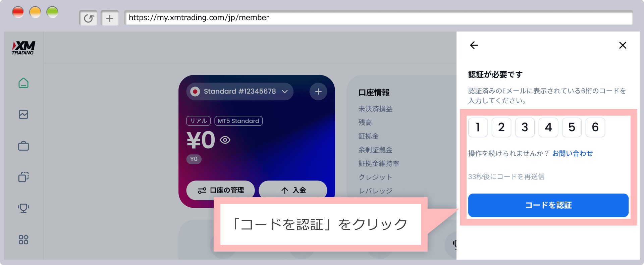Click the 証拠金維持率 row

point(379,164)
